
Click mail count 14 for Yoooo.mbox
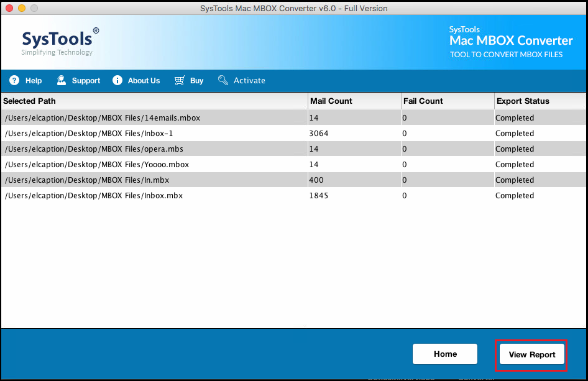tap(314, 165)
